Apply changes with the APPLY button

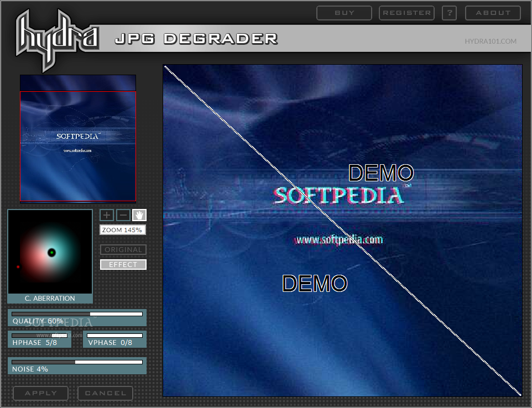[41, 393]
